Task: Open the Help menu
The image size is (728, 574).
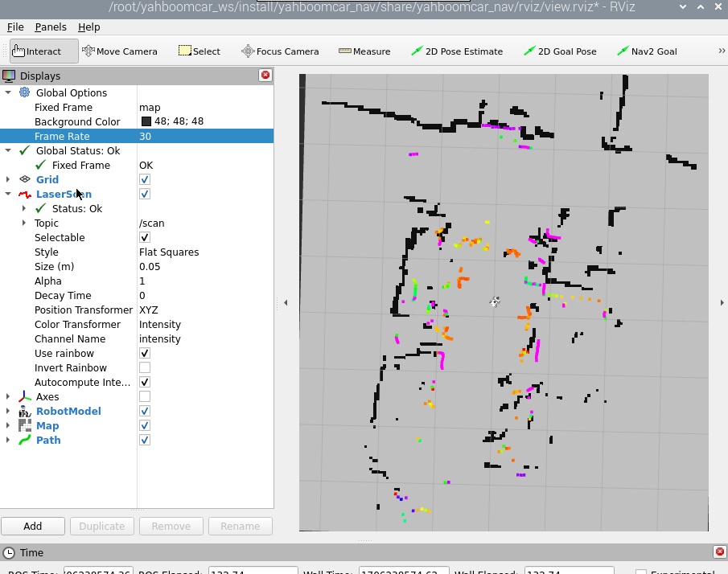Action: (x=88, y=27)
